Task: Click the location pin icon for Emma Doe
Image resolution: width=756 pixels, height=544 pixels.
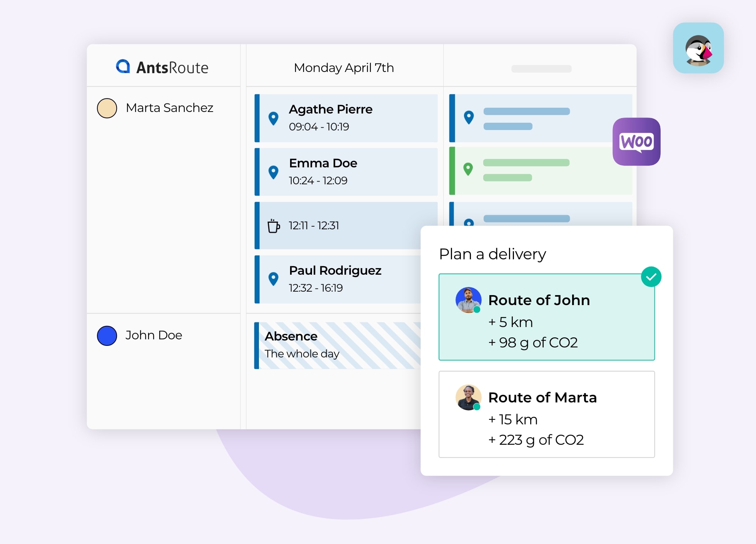Action: click(x=274, y=172)
